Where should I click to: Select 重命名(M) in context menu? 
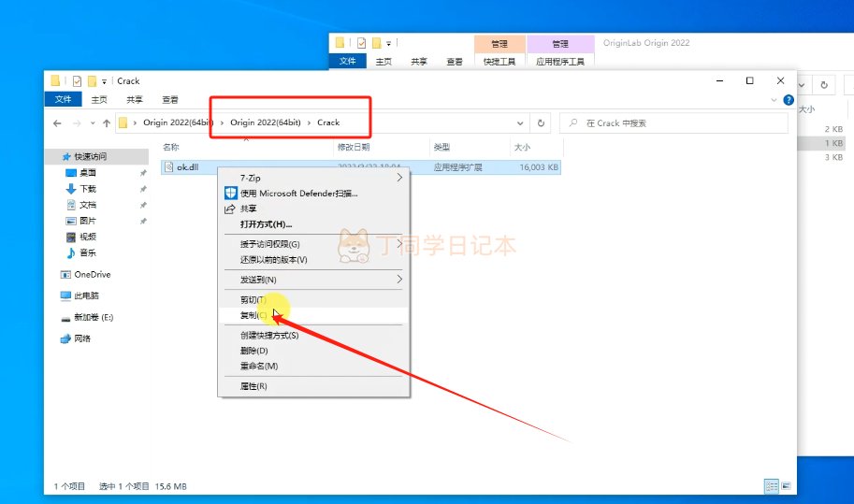click(313, 366)
